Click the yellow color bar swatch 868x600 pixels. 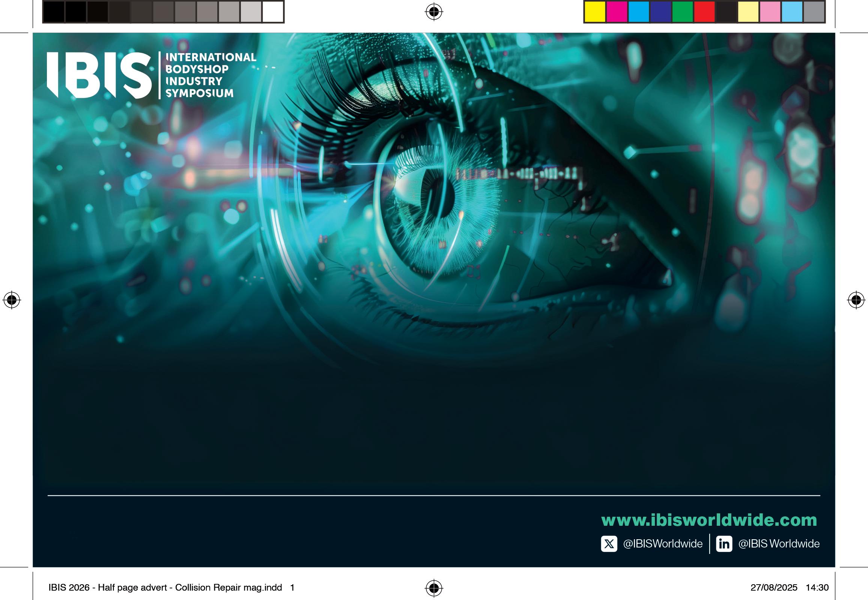(595, 12)
